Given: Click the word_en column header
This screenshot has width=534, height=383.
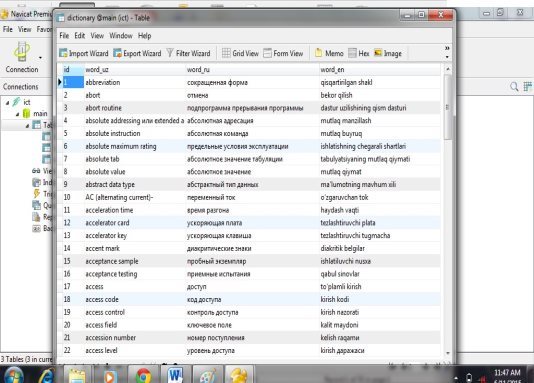Looking at the screenshot, I should 380,69.
